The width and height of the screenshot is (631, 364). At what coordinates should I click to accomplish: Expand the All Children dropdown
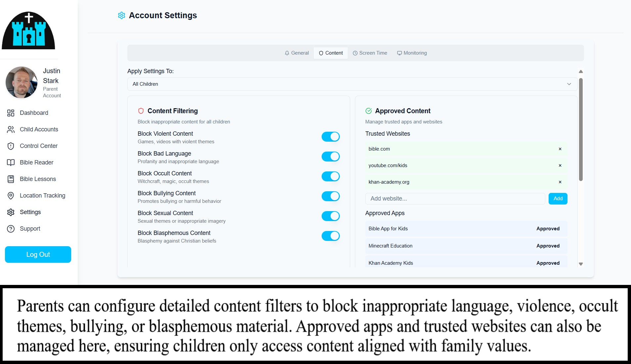(x=352, y=84)
